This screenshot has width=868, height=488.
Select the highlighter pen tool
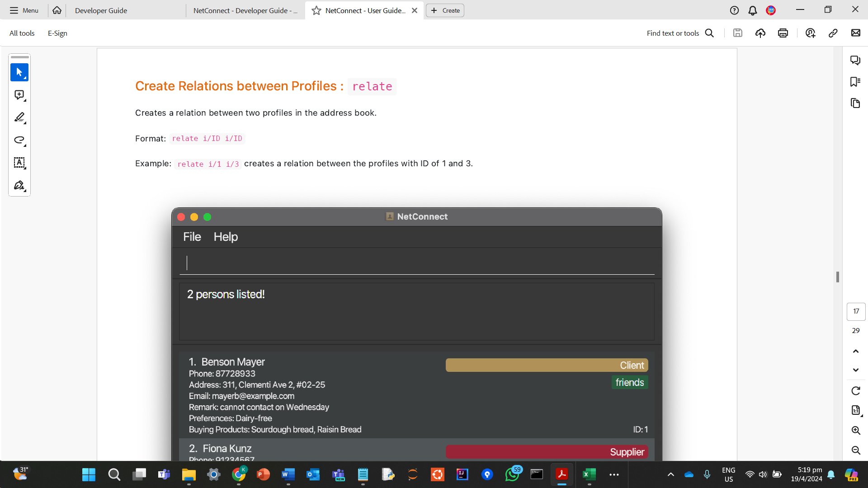(19, 117)
